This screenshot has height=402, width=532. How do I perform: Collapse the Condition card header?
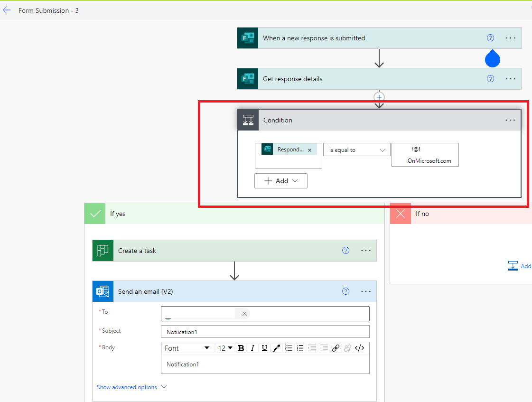pyautogui.click(x=379, y=120)
